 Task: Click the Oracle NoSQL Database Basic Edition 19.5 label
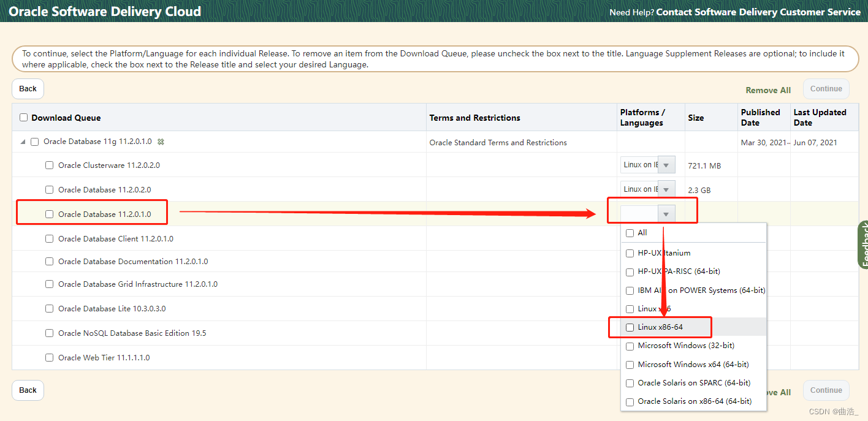(x=132, y=333)
